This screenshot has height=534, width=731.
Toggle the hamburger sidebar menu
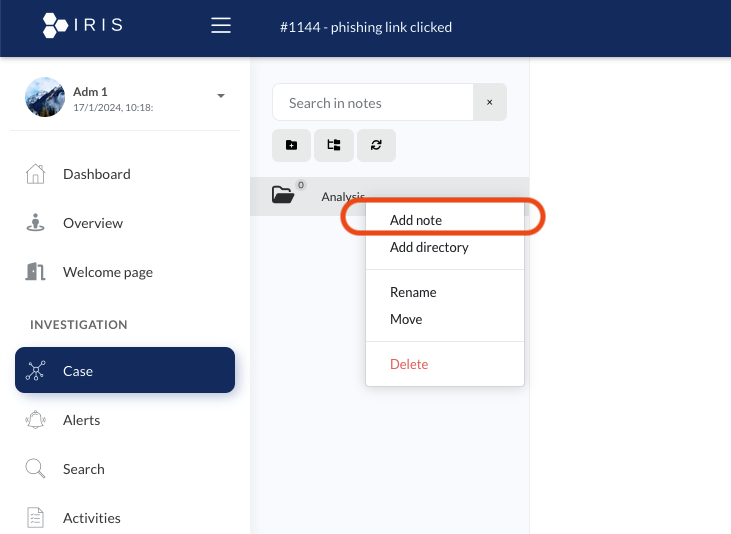click(x=221, y=25)
